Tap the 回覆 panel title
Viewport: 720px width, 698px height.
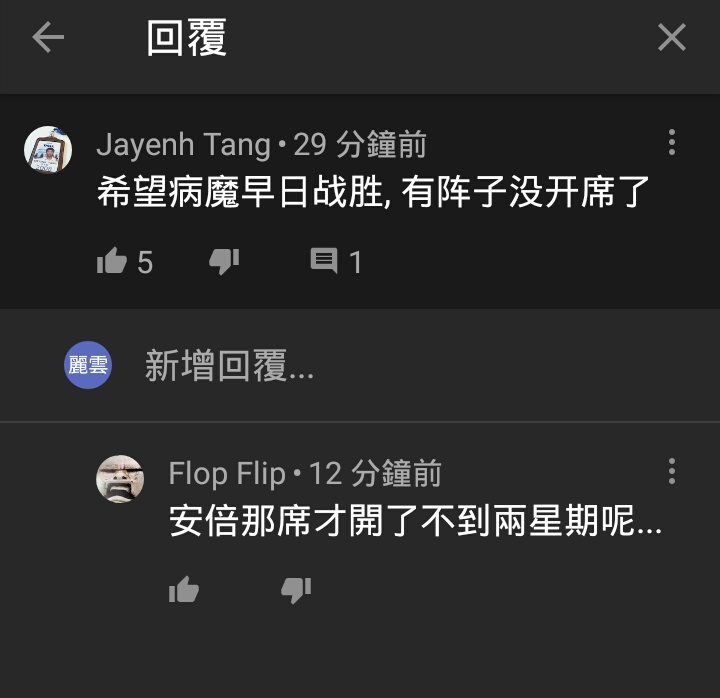(186, 38)
